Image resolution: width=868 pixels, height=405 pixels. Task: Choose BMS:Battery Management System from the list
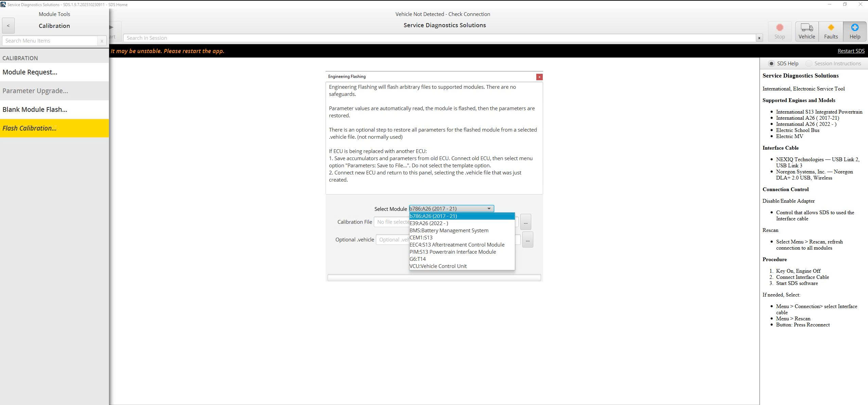coord(449,230)
